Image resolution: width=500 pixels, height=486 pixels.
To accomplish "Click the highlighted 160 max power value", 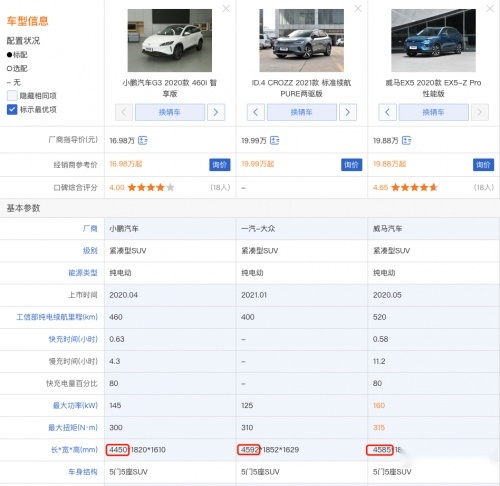I will coord(379,405).
